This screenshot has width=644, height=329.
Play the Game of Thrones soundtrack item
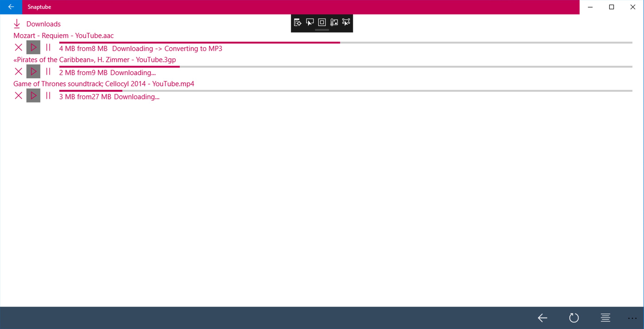(33, 95)
